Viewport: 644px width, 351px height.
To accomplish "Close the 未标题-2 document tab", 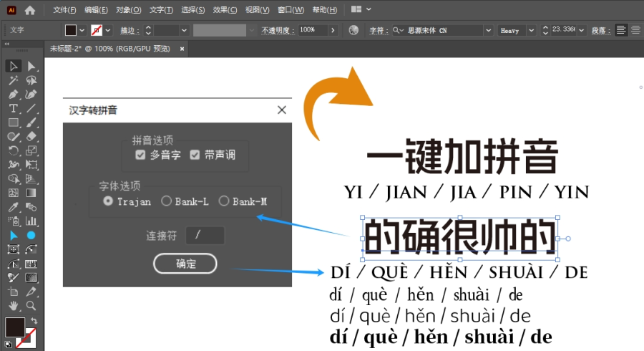I will tap(182, 49).
